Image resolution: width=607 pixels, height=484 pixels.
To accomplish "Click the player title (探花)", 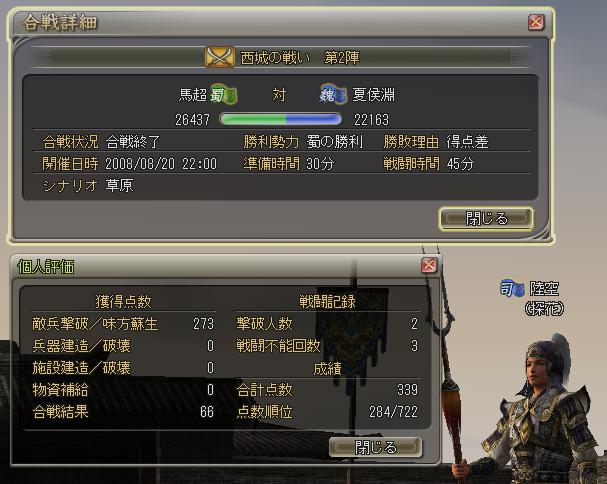I will click(544, 309).
